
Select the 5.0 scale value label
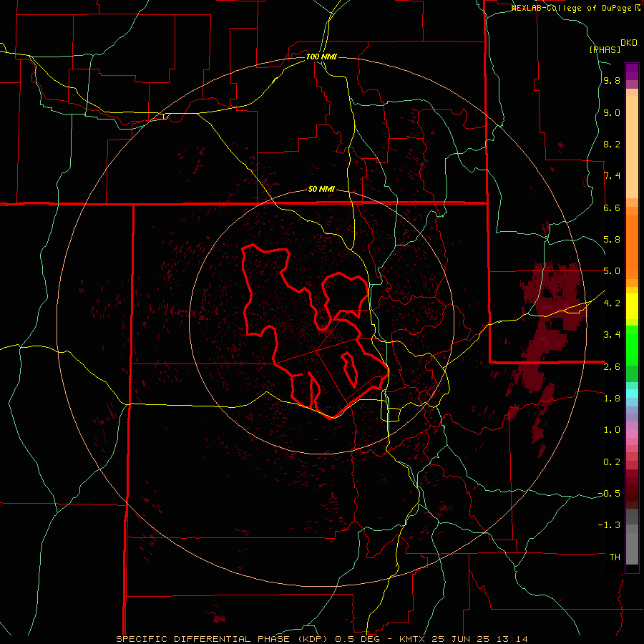tap(612, 271)
